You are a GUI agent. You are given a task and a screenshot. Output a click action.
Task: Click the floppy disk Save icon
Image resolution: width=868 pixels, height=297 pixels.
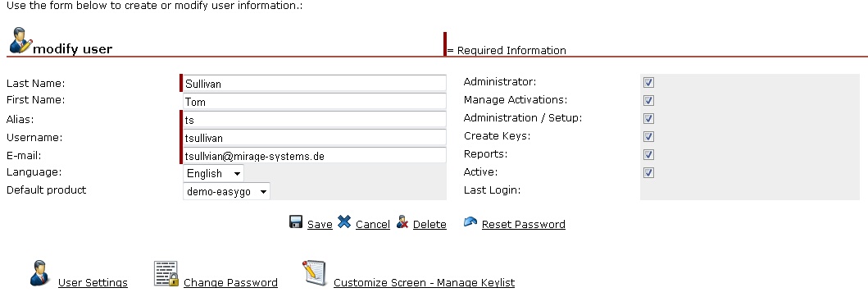pos(296,222)
